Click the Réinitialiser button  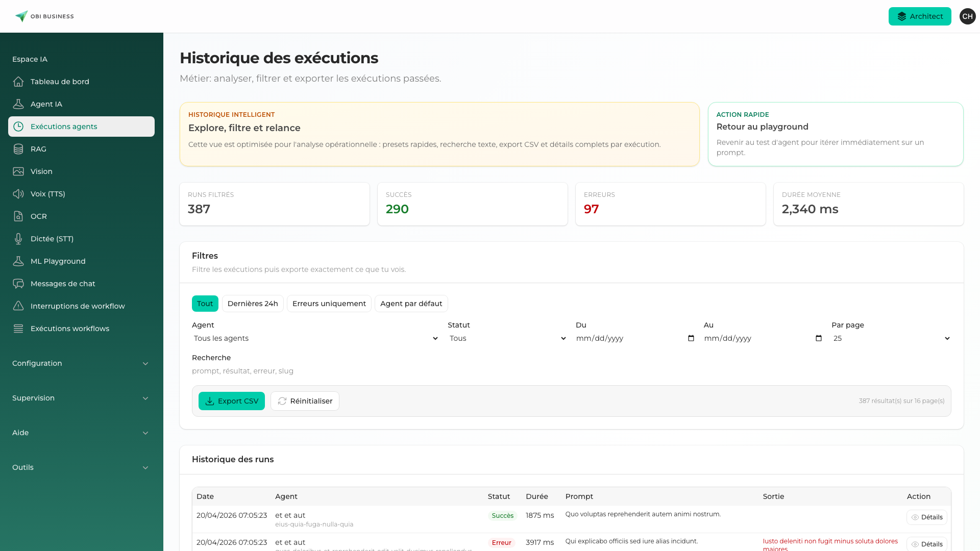305,401
